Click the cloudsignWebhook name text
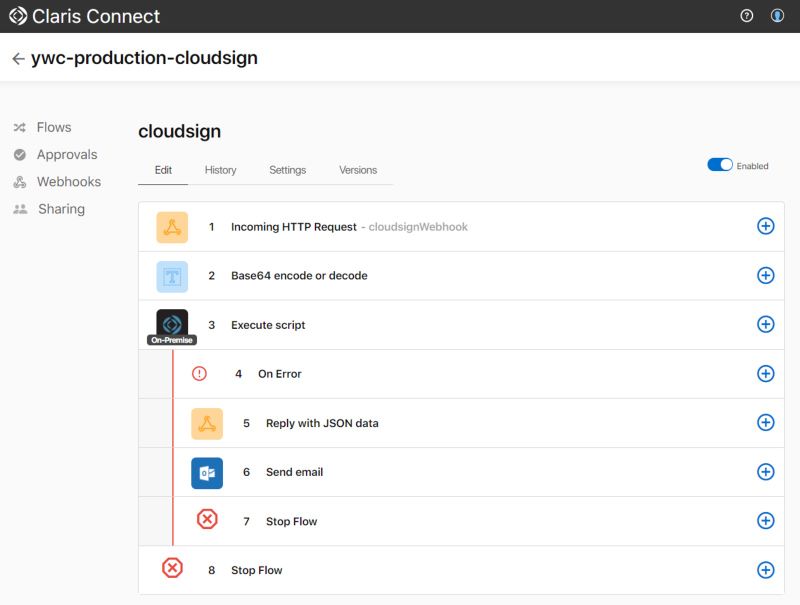Screen dimensions: 800x605 (418, 227)
